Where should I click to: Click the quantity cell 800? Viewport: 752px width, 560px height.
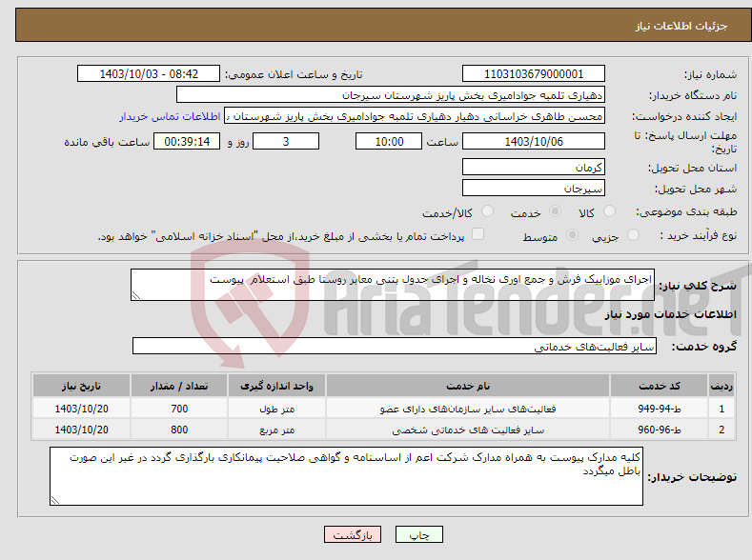179,430
